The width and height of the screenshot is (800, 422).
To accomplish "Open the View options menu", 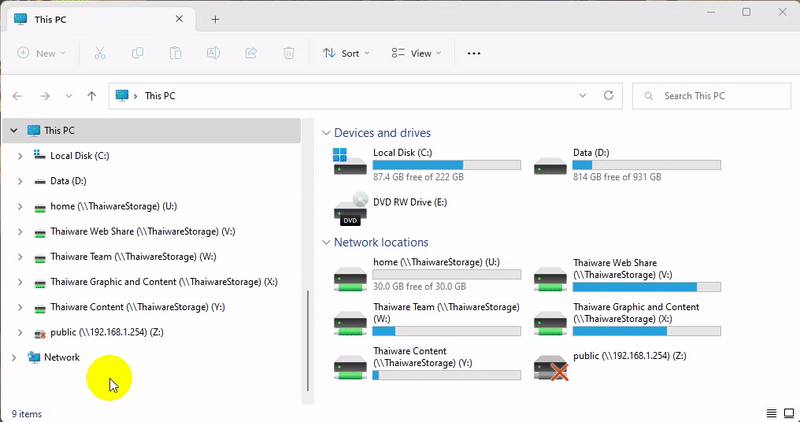I will point(417,53).
